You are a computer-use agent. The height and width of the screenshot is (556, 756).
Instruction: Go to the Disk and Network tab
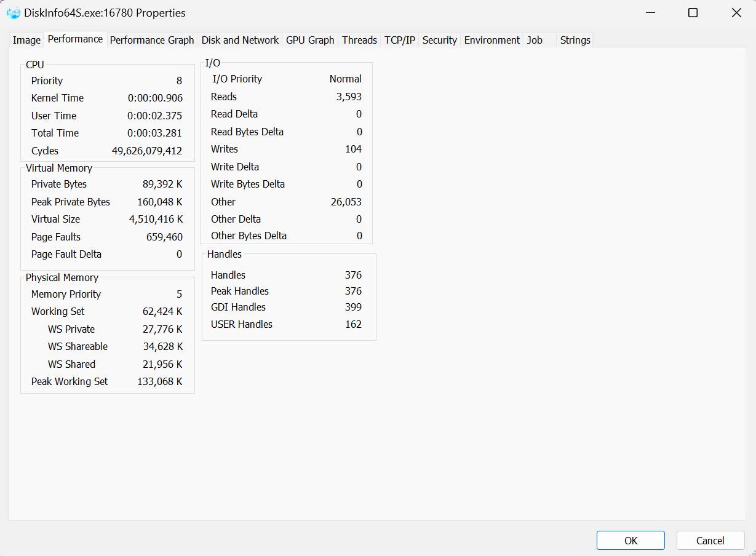pyautogui.click(x=240, y=40)
